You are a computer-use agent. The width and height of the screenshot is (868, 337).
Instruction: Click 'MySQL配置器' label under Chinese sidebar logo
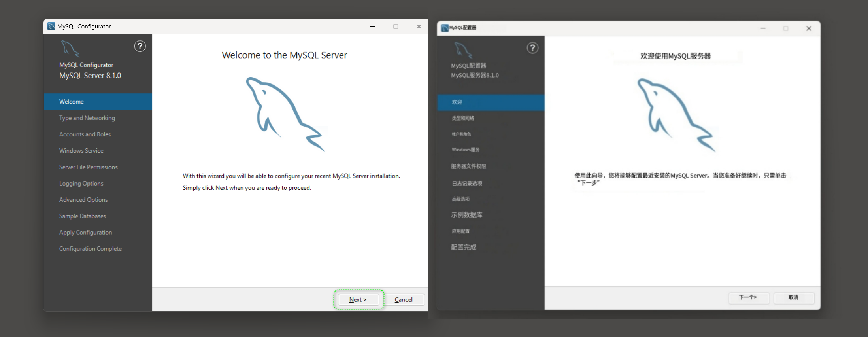click(468, 66)
